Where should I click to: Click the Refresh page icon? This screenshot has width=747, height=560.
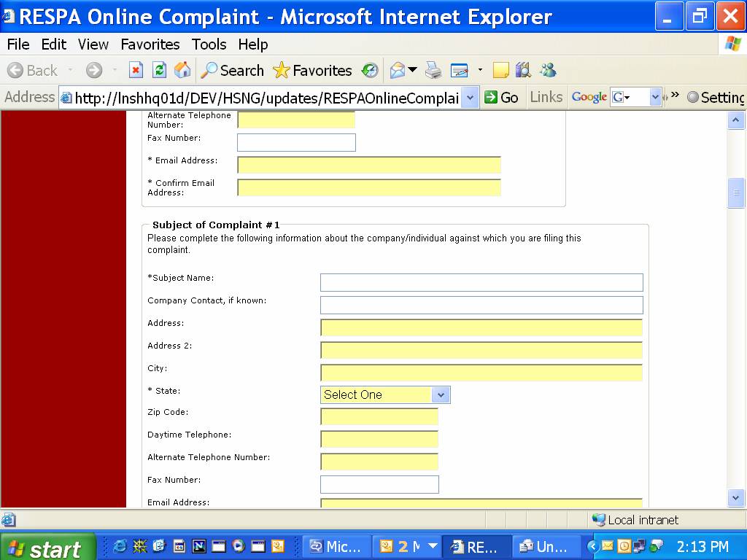click(159, 70)
